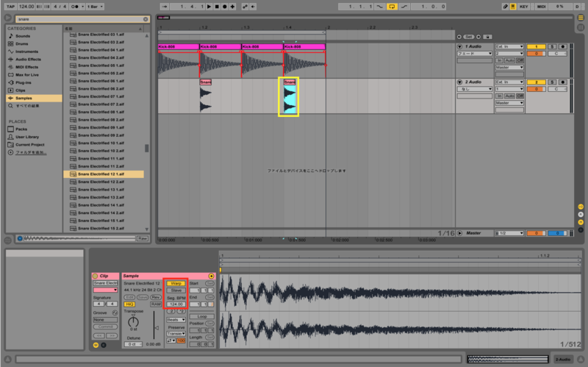588x367 pixels.
Task: Click the clip gain slider
Action: pyautogui.click(x=154, y=326)
